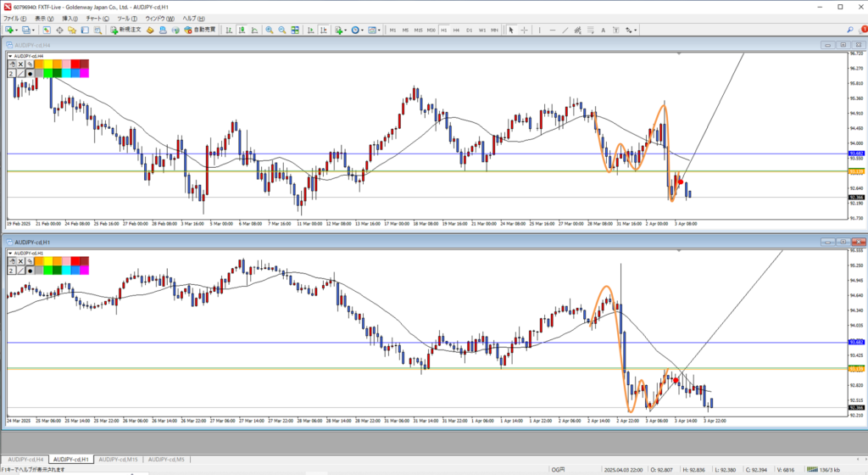Viewport: 868px width, 475px height.
Task: Zoom out the chart with magnifier minus
Action: point(281,30)
